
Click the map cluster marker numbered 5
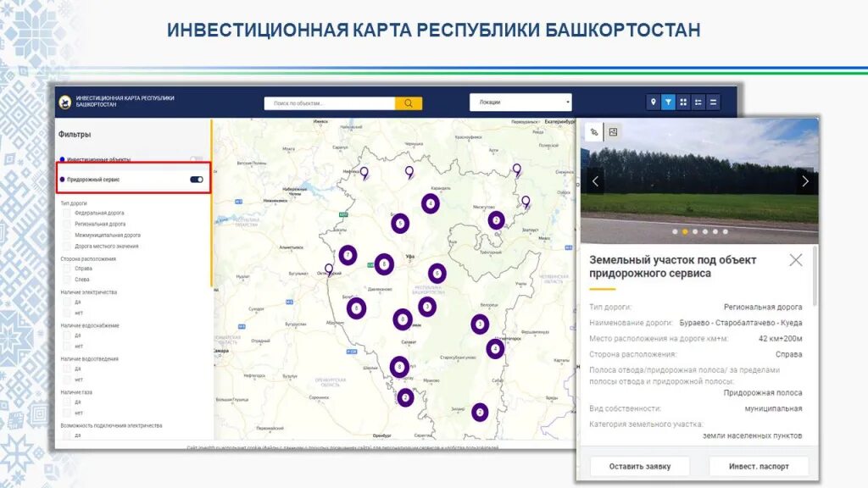coord(400,224)
